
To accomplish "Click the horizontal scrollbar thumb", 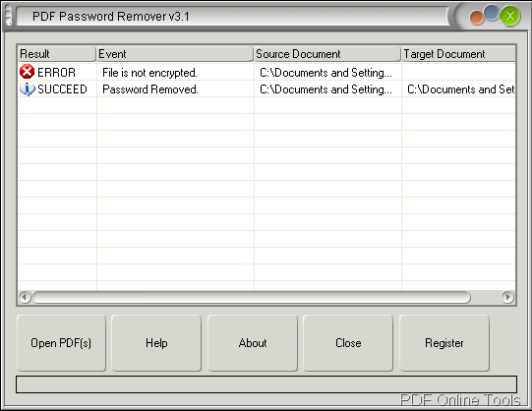I will pos(252,297).
